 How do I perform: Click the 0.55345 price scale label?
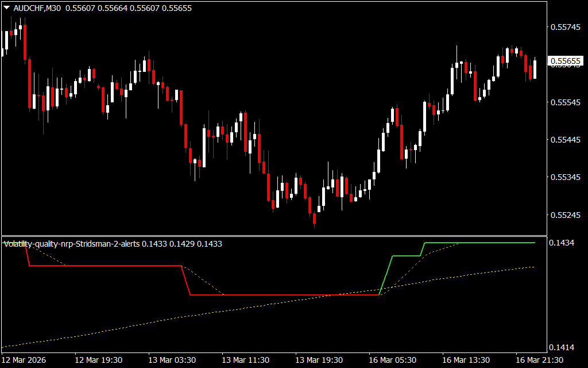point(564,178)
